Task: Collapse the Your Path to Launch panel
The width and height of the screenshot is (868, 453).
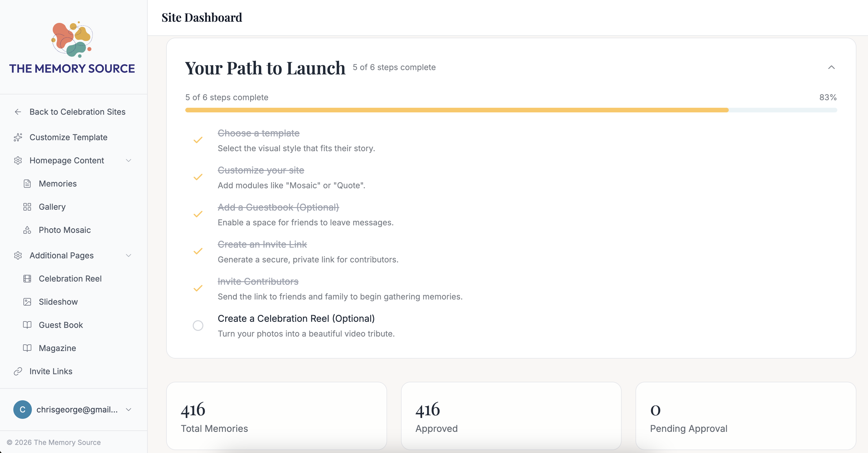Action: pos(831,68)
